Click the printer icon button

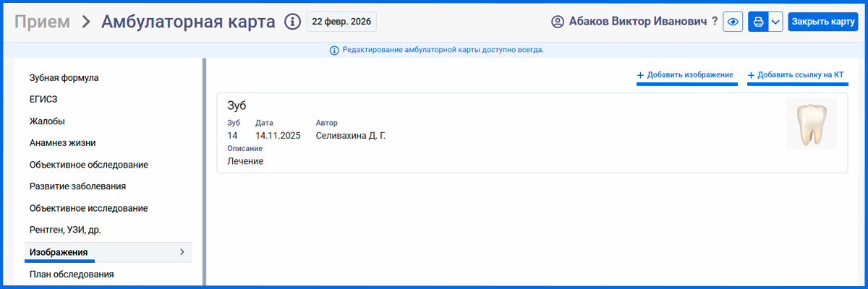[759, 22]
